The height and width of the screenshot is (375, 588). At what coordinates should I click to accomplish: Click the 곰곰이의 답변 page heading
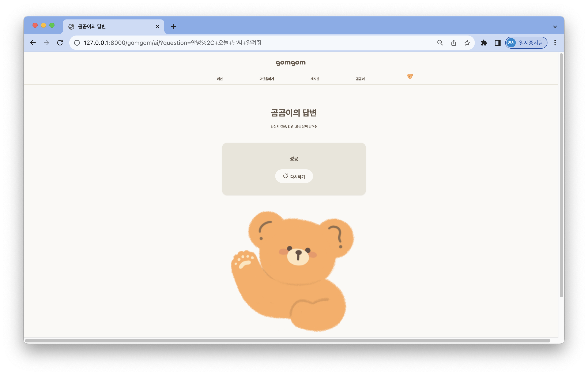pos(294,113)
